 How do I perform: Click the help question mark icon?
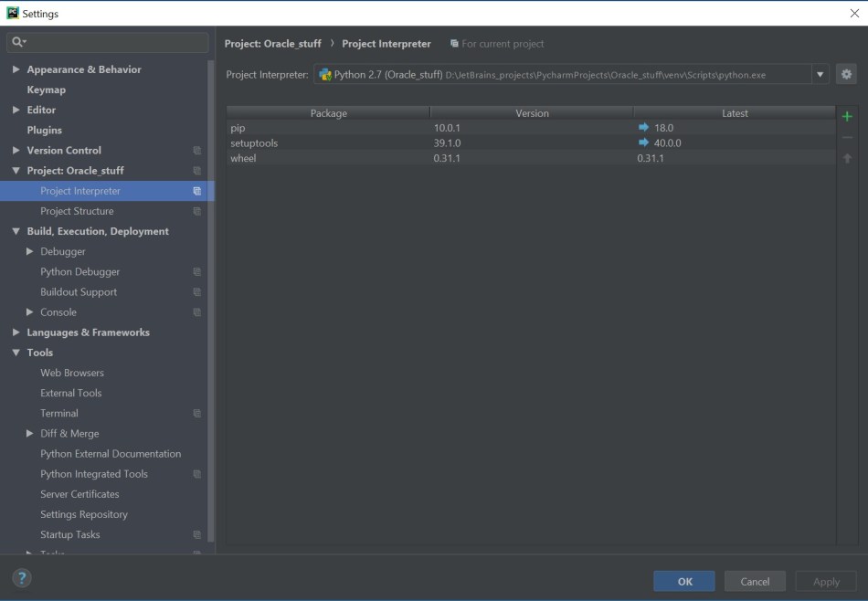(x=22, y=577)
